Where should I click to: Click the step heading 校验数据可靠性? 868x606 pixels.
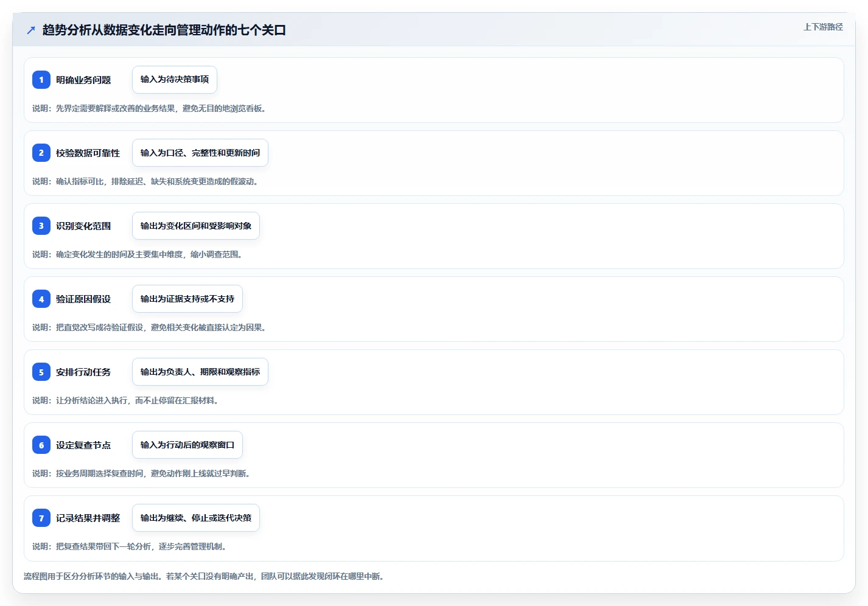tap(88, 153)
